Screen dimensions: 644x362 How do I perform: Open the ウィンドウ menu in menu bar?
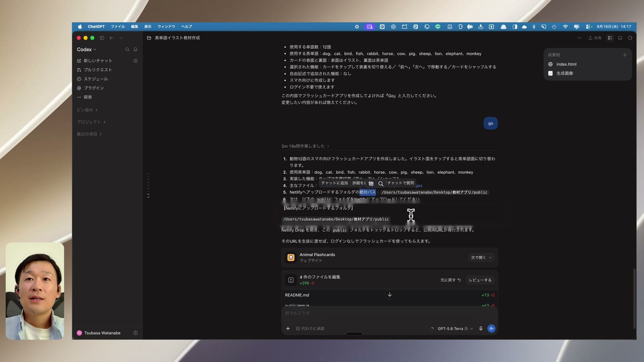pos(166,27)
